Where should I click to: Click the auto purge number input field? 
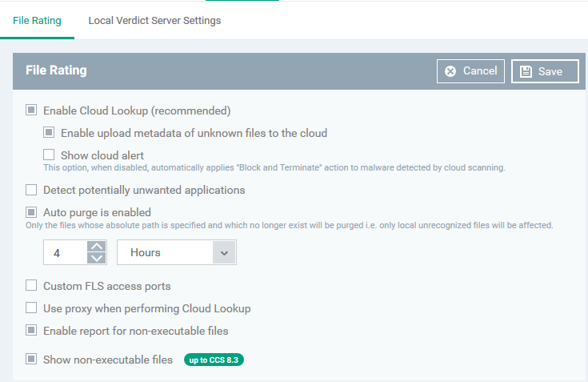coord(66,252)
